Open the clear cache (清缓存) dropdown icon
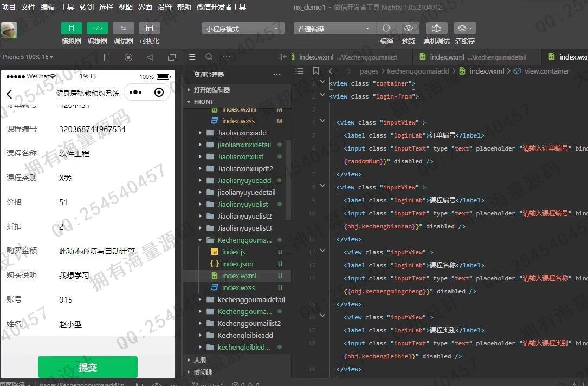Screen dimensions: 588x386 (x=464, y=29)
